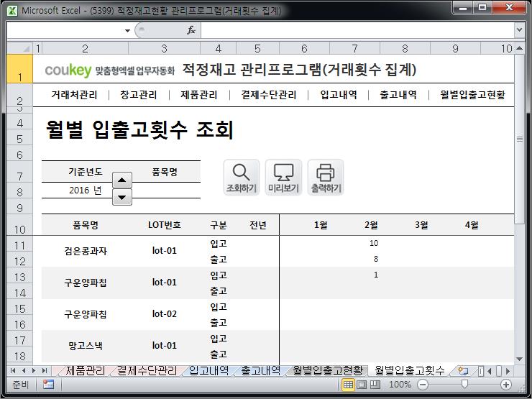
Task: Click the LOT번호 column header cell
Action: [x=164, y=225]
